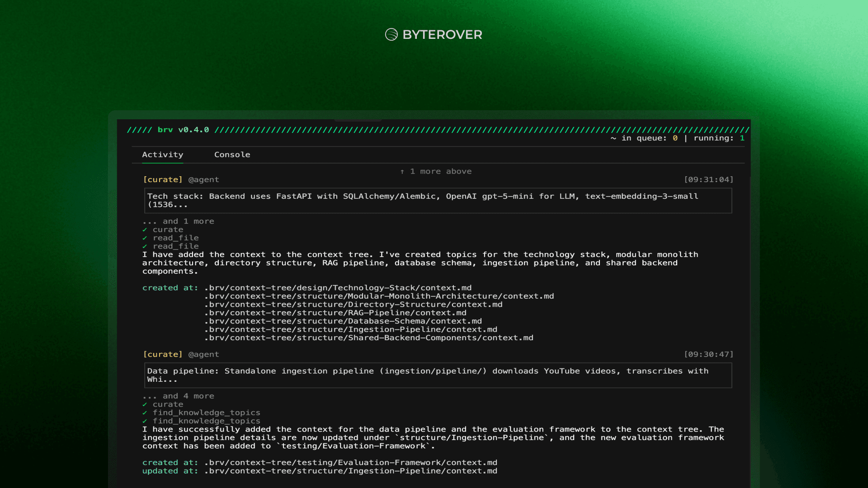Click the 'Data pipeline' truncated message box

(x=438, y=375)
